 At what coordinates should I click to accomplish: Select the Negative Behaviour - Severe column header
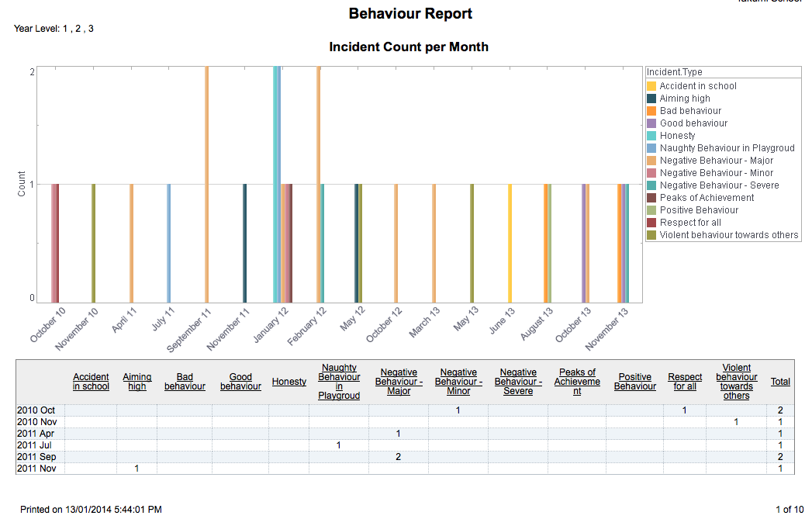click(518, 382)
